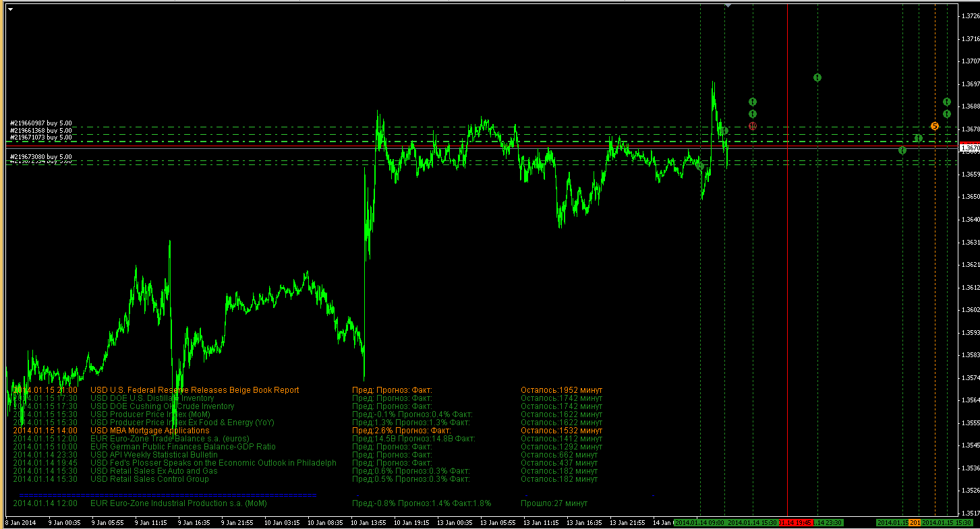This screenshot has width=980, height=529.
Task: Select order label #219660987 buy 5.00
Action: point(40,123)
